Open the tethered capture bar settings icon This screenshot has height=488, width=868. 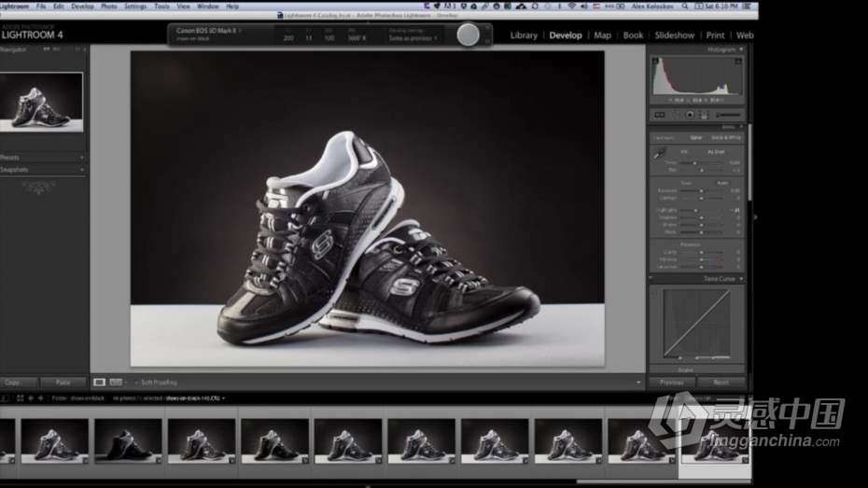487,41
